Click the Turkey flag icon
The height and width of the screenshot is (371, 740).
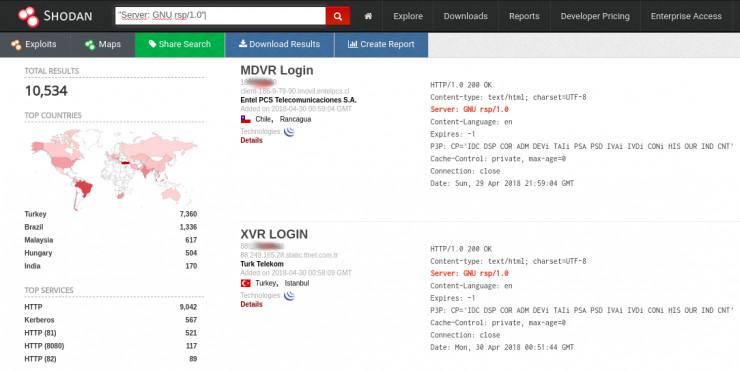pyautogui.click(x=245, y=283)
